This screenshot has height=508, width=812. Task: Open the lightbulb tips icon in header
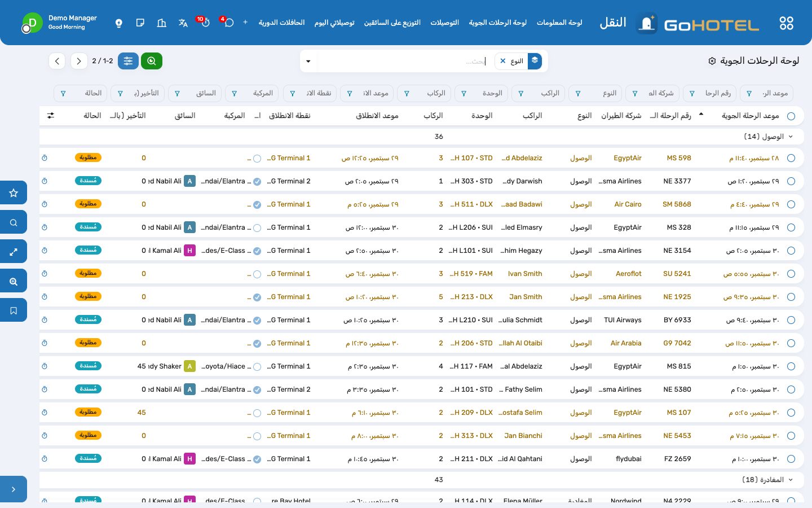tap(119, 23)
